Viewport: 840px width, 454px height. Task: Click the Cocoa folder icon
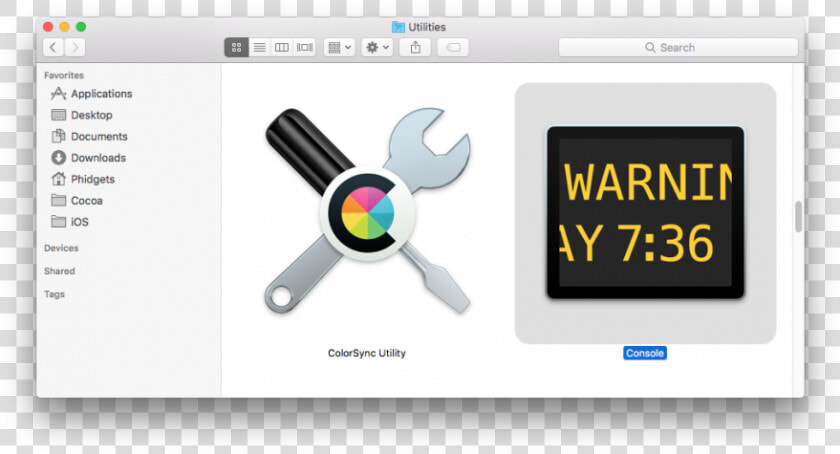pos(58,200)
